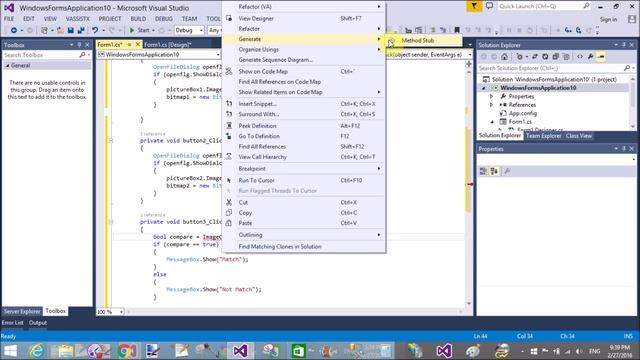This screenshot has height=360, width=640.
Task: Click in the Search Solution Explorer field
Action: pos(551,68)
